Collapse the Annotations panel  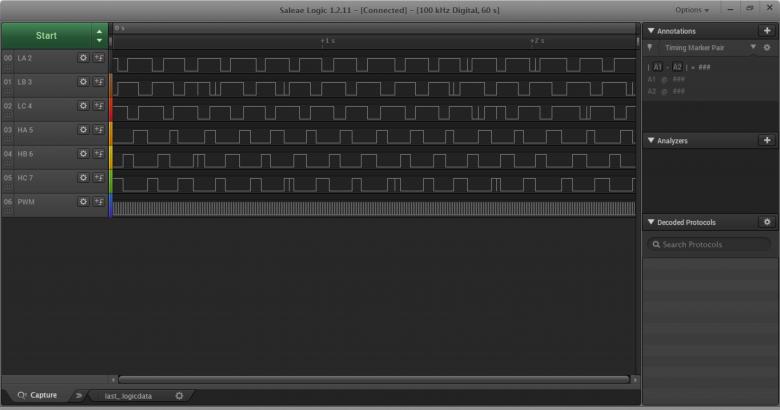tap(651, 31)
